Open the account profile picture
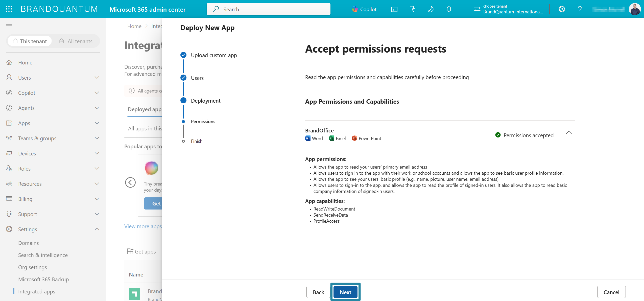Image resolution: width=644 pixels, height=301 pixels. [x=635, y=9]
